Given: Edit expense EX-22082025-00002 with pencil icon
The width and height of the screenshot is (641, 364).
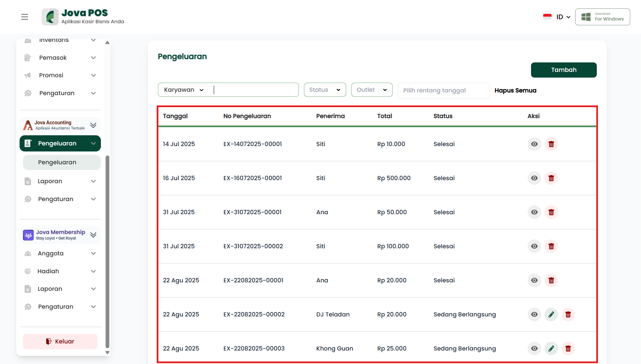Looking at the screenshot, I should tap(551, 314).
